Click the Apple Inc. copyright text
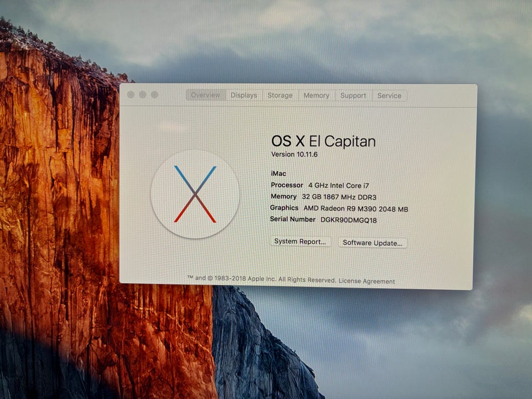The width and height of the screenshot is (532, 399). pos(262,279)
